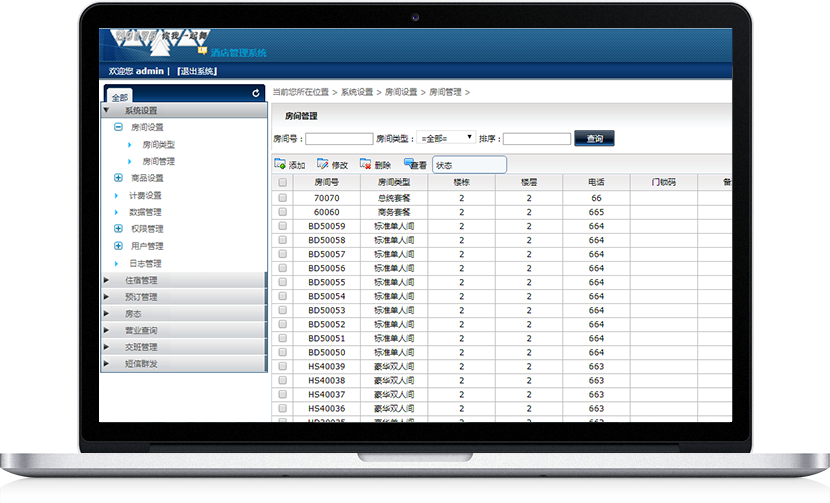Click the 删除 (delete) room icon
The image size is (830, 503).
366,165
